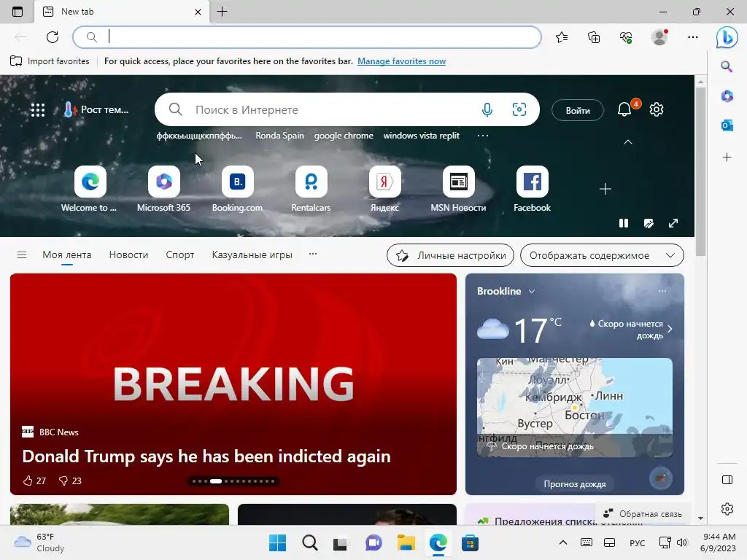
Task: Toggle the sidebar visibility icon
Action: 727,480
